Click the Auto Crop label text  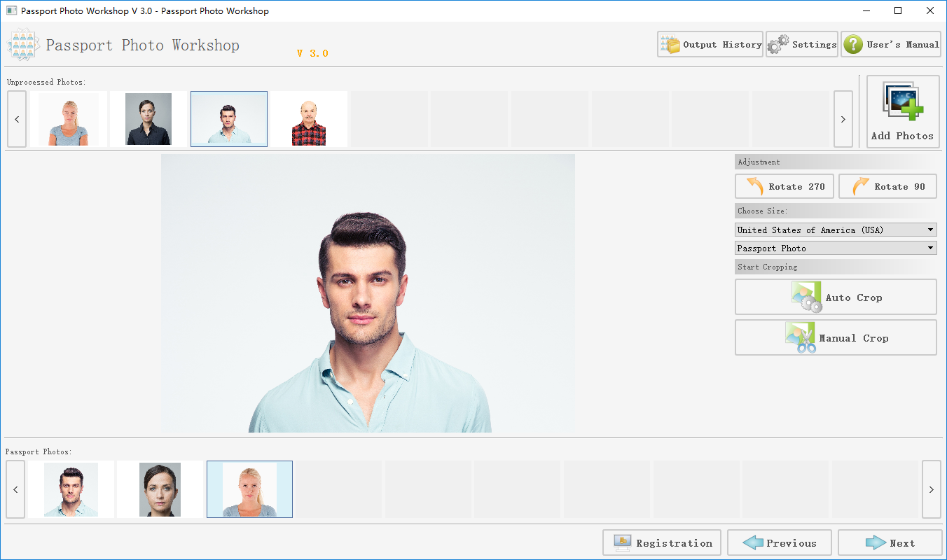point(854,297)
